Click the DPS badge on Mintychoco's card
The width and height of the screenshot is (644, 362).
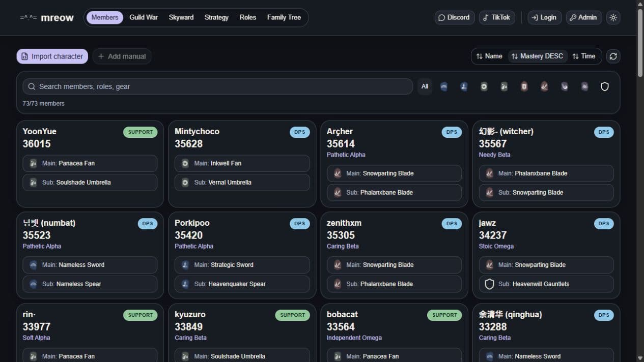[x=300, y=132]
